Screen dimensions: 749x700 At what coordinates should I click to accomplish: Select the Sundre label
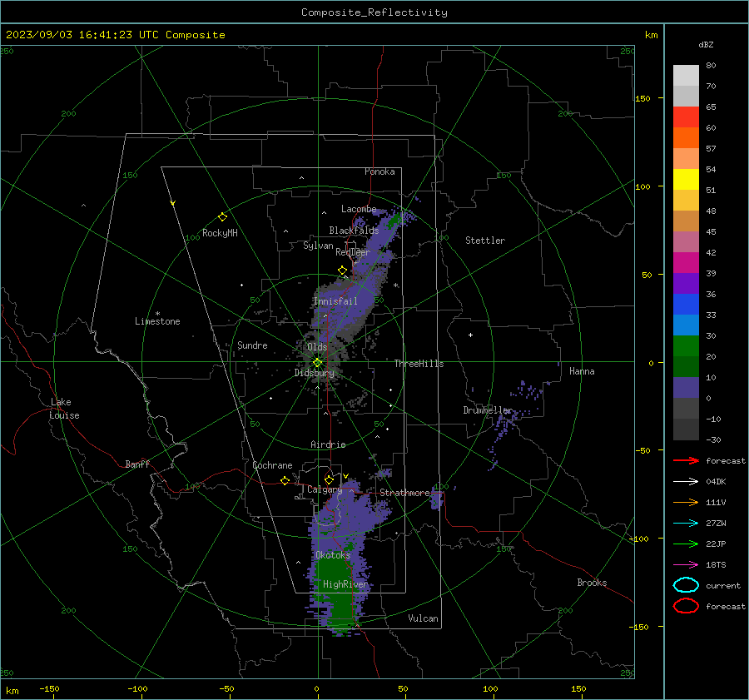pyautogui.click(x=252, y=345)
